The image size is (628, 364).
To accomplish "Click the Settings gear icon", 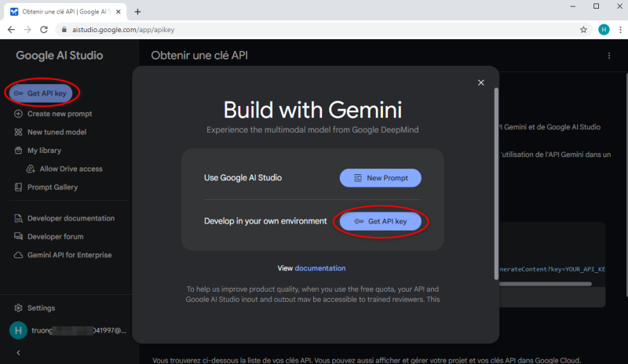I will (x=18, y=308).
